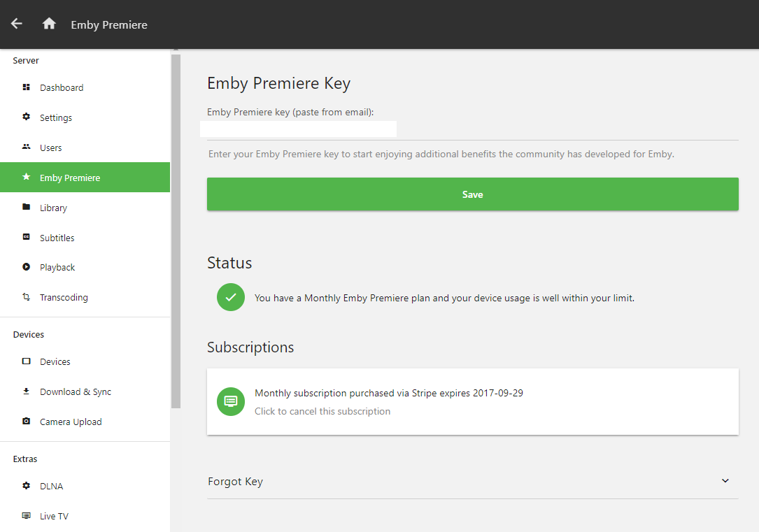Click the Monthly Emby Premiere plan status text

[444, 298]
